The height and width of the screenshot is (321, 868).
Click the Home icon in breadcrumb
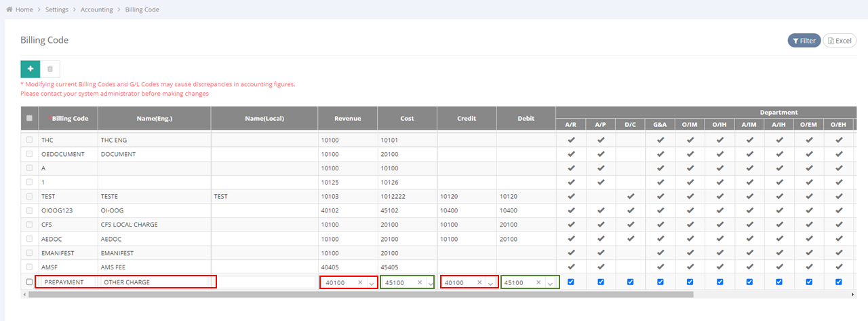point(9,10)
